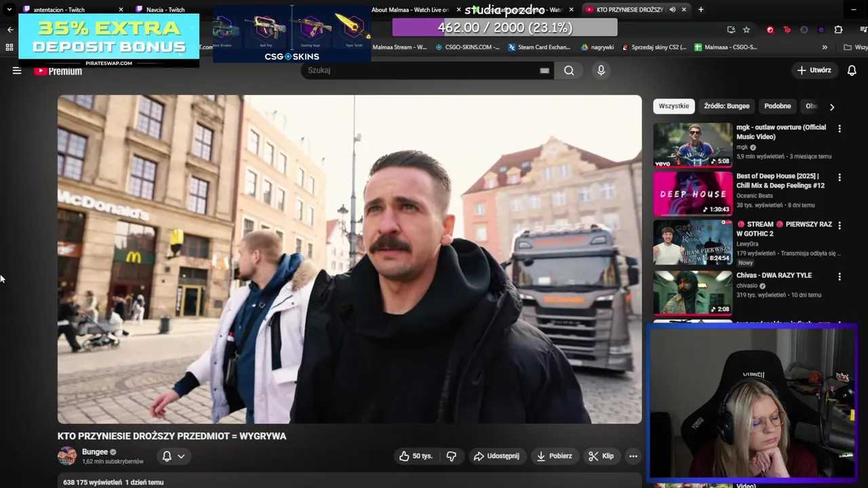Viewport: 868px width, 488px height.
Task: Start voice search with the microphone
Action: [x=601, y=70]
